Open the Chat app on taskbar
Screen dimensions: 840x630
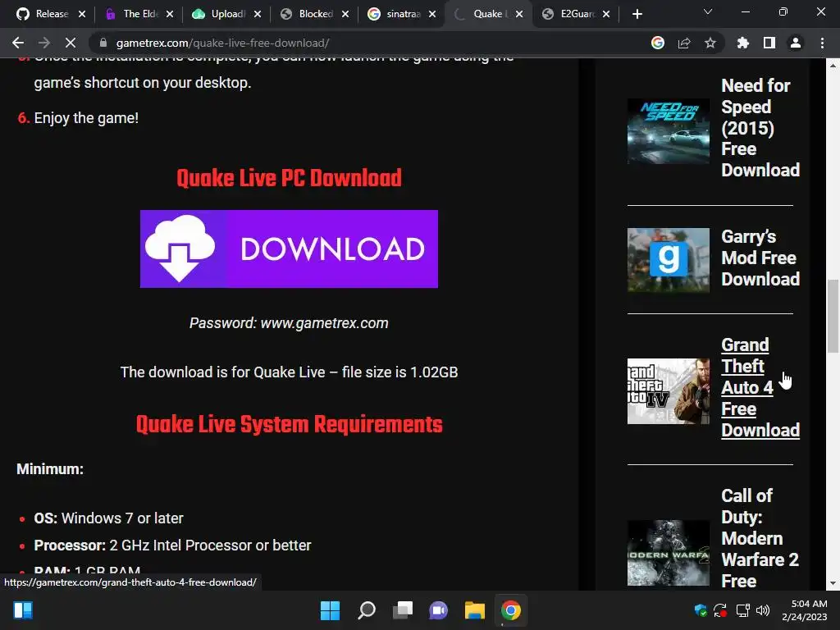click(x=438, y=610)
